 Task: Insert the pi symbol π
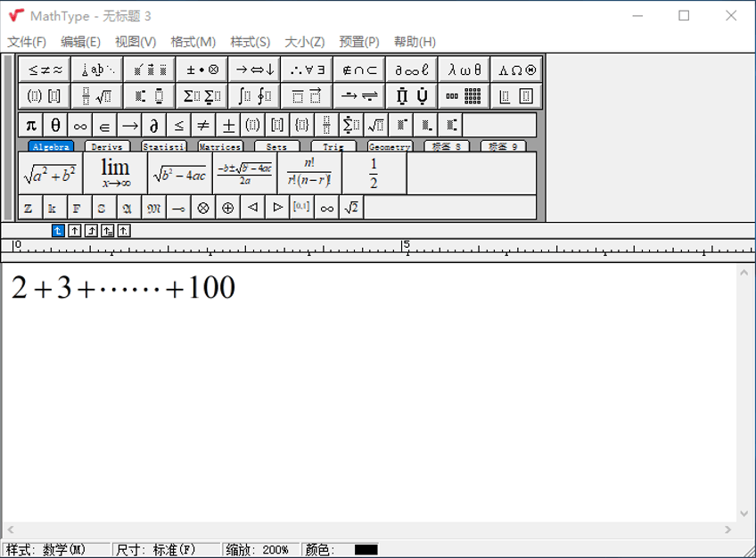click(x=31, y=126)
